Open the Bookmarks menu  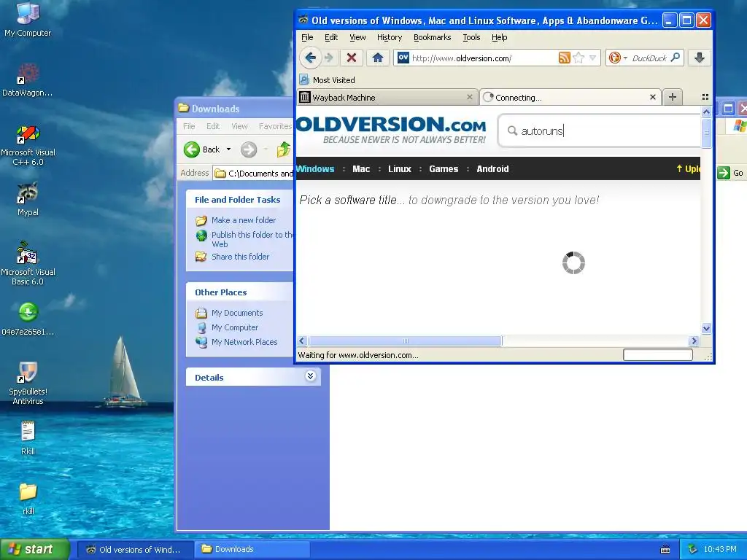[432, 37]
